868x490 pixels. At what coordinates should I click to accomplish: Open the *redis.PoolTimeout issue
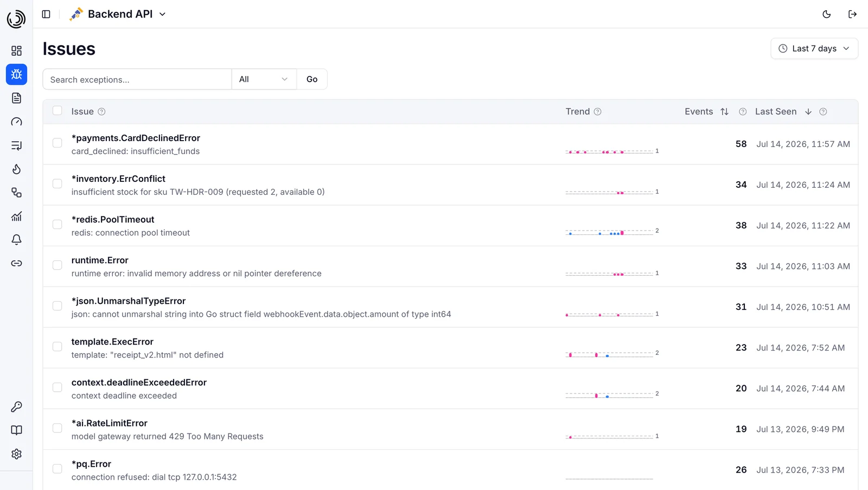point(113,219)
